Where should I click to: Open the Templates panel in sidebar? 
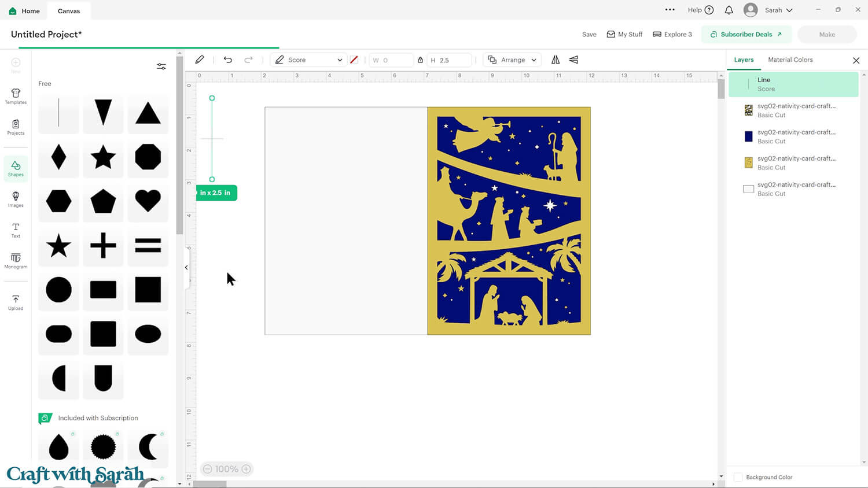tap(16, 96)
